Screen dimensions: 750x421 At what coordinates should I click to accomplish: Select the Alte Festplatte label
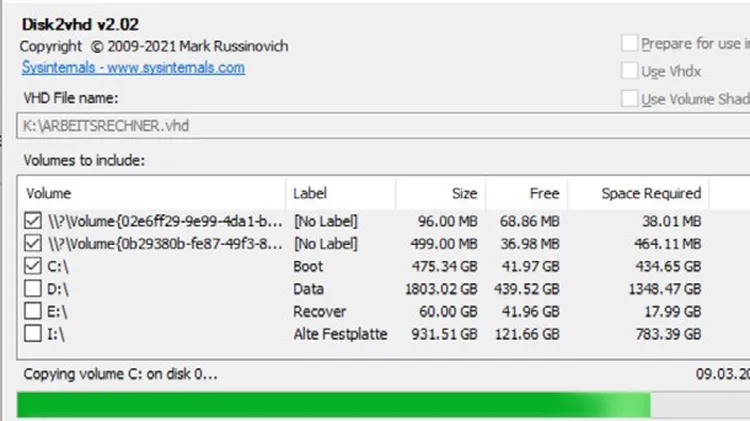coord(340,333)
